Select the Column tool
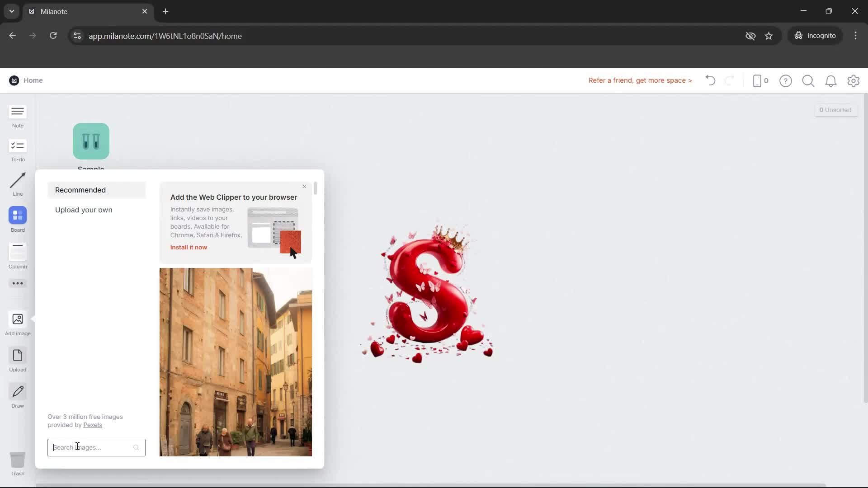Screen dimensions: 868x488 [18, 252]
